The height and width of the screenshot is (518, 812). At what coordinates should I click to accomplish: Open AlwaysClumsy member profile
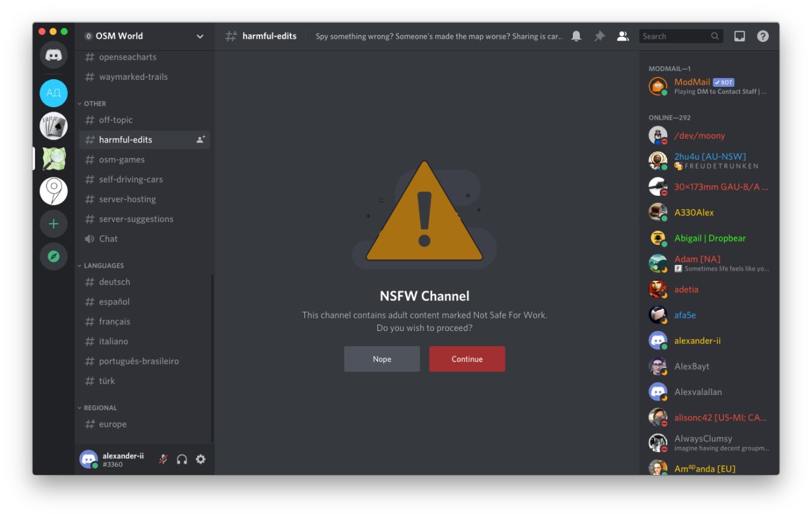pos(709,443)
